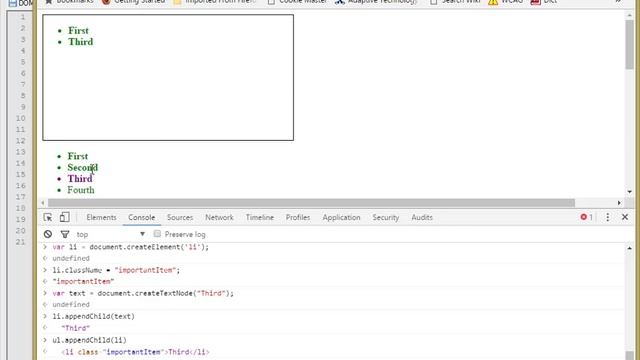Click the <li class="importantItem"> output line
The height and width of the screenshot is (360, 640).
point(135,351)
